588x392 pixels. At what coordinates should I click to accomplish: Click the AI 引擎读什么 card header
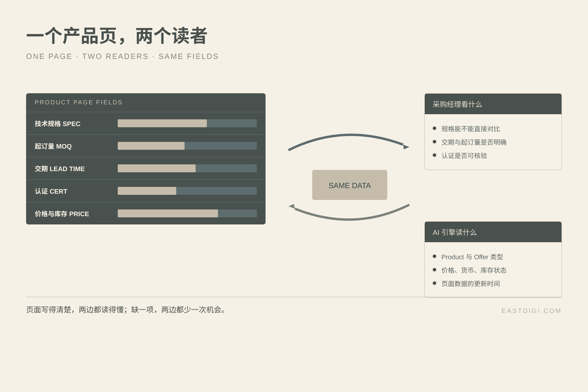pyautogui.click(x=493, y=232)
